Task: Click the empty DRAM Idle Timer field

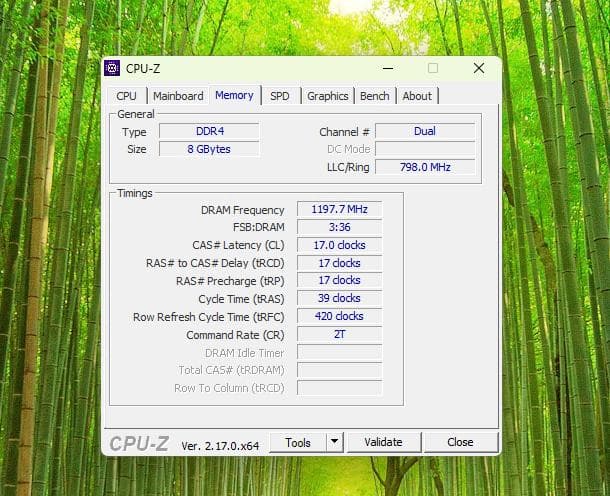Action: coord(340,352)
